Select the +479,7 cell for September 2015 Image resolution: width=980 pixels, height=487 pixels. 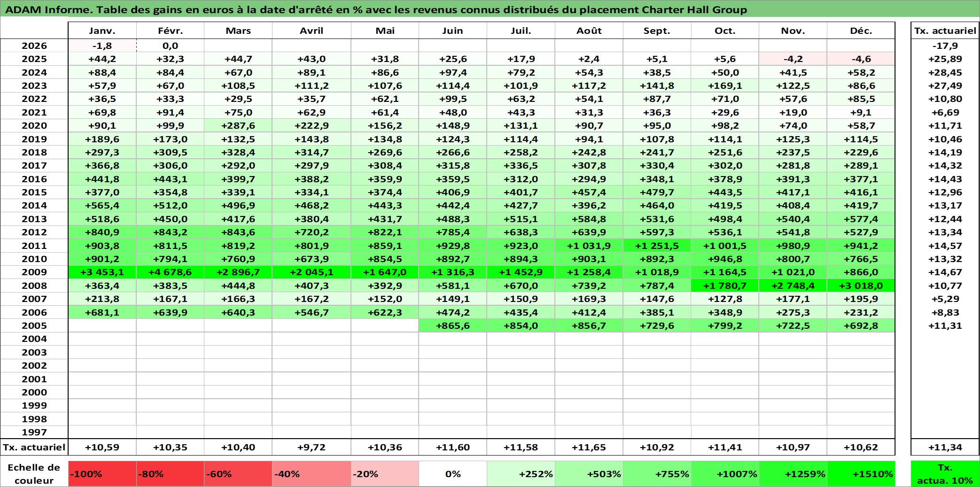[657, 192]
